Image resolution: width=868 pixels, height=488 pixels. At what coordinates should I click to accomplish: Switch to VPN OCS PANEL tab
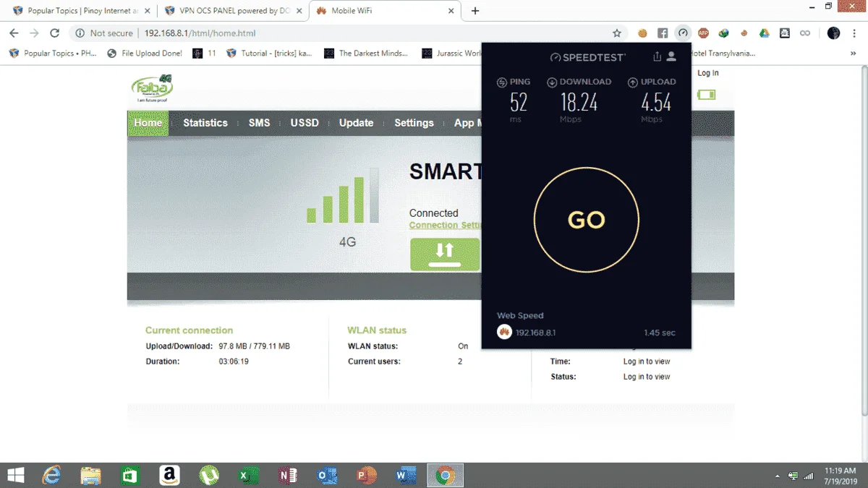[x=232, y=11]
